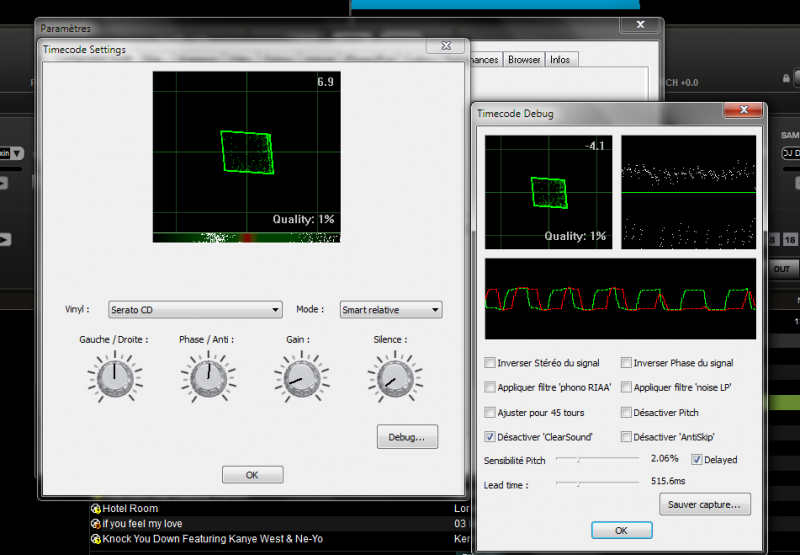800x555 pixels.
Task: Click the Sensibilité Pitch slider
Action: (595, 459)
